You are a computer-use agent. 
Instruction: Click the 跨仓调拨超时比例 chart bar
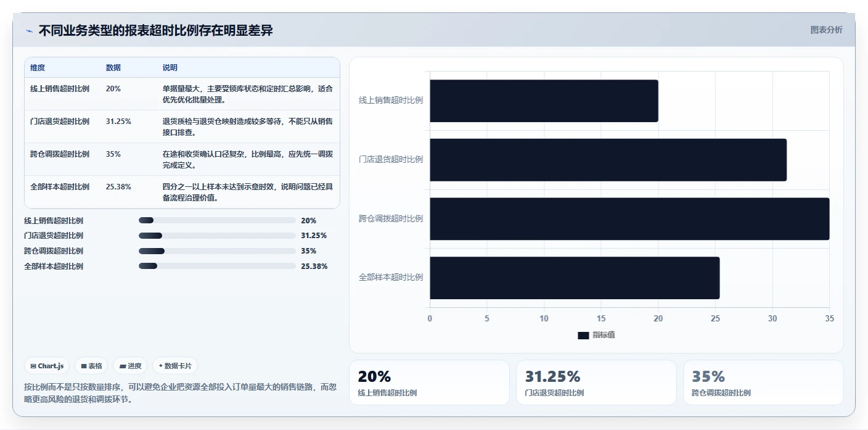[629, 219]
